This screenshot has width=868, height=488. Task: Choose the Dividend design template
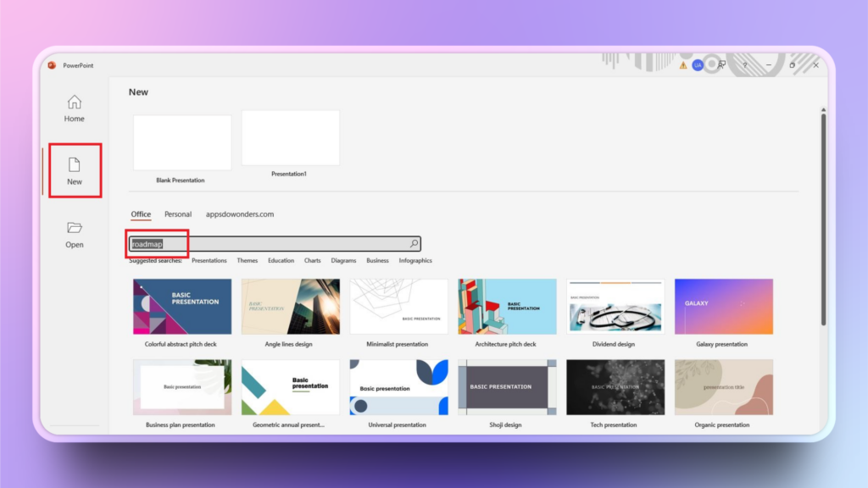(615, 307)
